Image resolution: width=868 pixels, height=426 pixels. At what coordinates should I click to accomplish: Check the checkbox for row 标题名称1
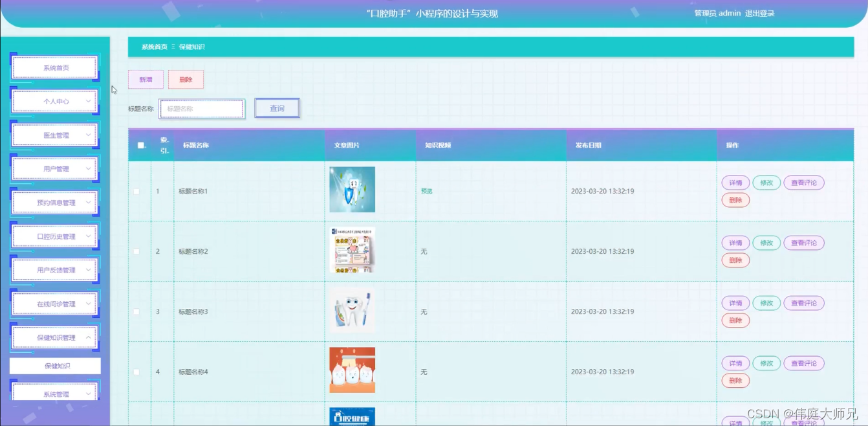click(x=136, y=192)
